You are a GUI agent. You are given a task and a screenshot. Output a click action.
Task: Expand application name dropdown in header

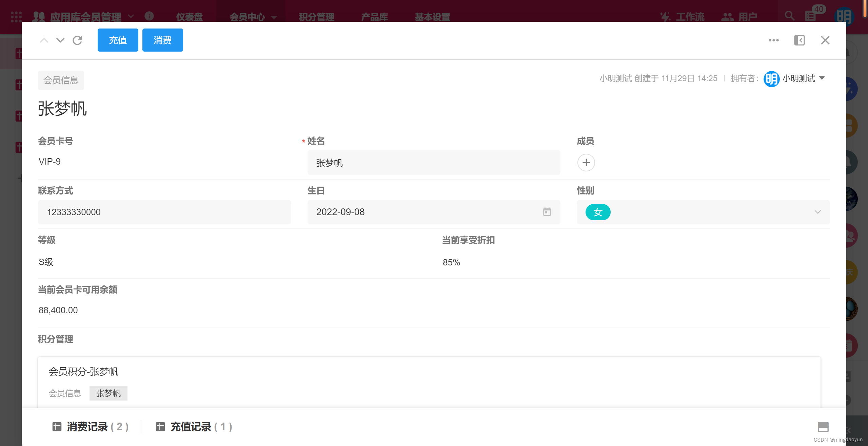[131, 16]
